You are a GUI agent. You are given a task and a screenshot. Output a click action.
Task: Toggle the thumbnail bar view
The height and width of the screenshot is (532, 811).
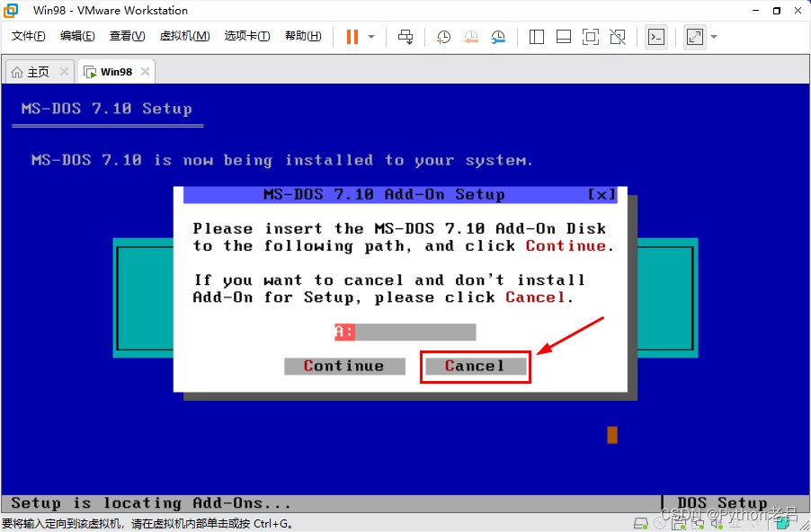click(x=563, y=37)
